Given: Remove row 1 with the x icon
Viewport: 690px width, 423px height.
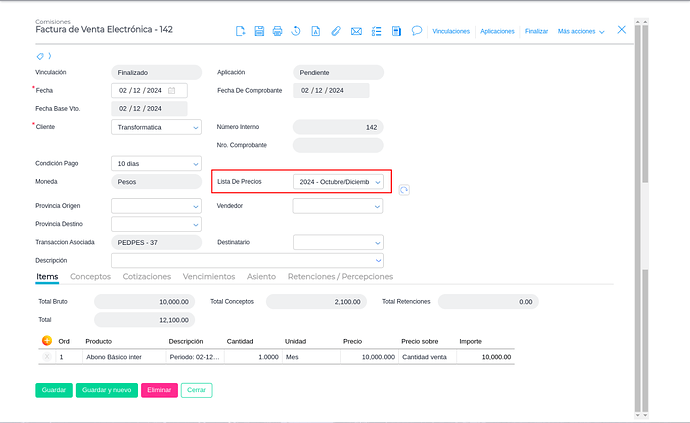Looking at the screenshot, I should (47, 356).
